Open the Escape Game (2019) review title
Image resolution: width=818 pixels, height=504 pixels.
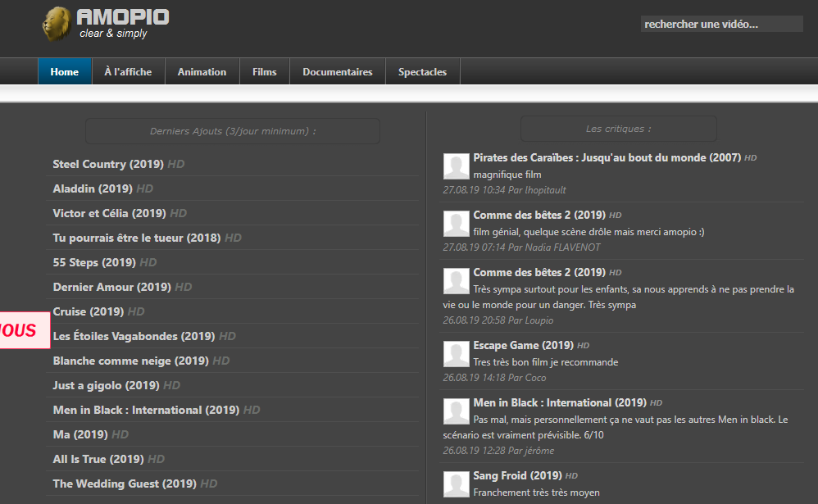pyautogui.click(x=523, y=345)
